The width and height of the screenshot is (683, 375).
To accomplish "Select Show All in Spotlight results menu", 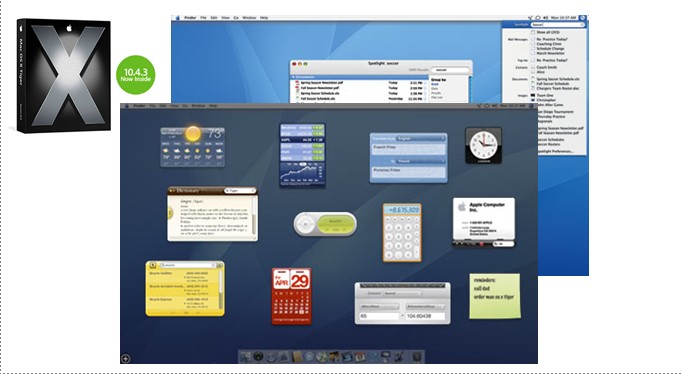I will tap(548, 32).
